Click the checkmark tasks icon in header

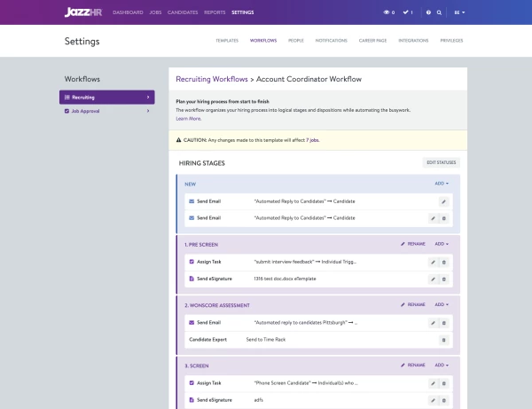pyautogui.click(x=407, y=12)
